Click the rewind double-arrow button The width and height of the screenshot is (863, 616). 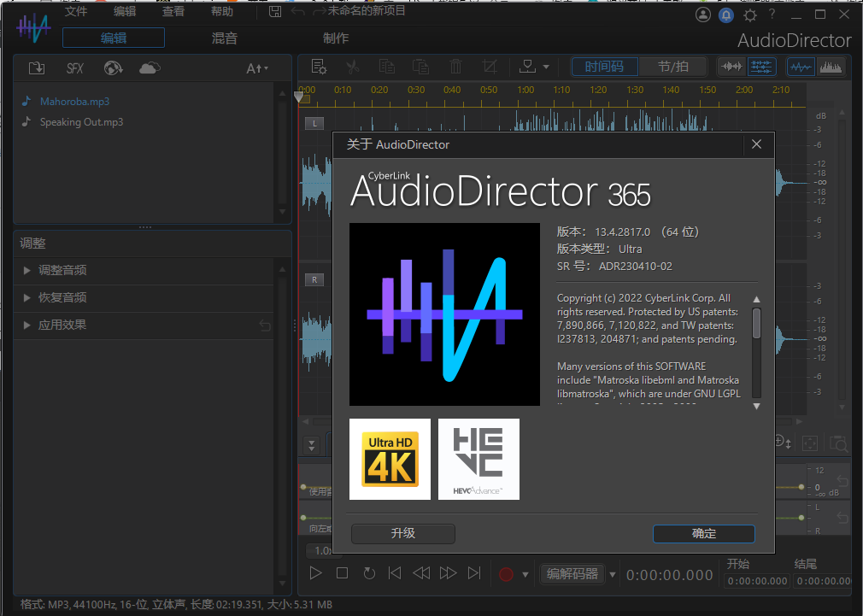pyautogui.click(x=421, y=573)
